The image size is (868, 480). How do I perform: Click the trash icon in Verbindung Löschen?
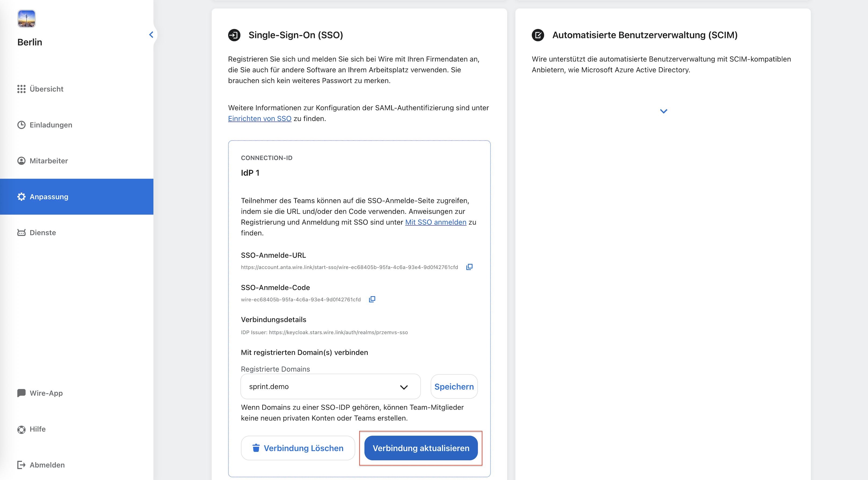coord(256,448)
